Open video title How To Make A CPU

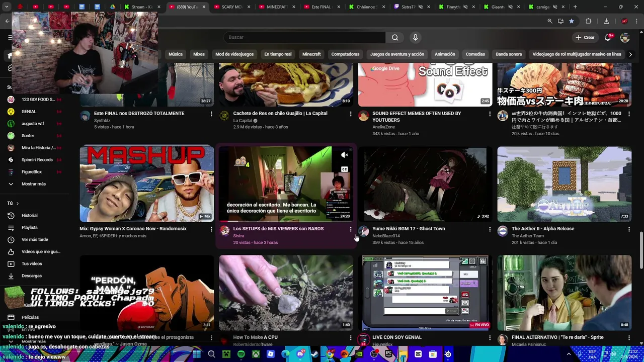click(255, 337)
